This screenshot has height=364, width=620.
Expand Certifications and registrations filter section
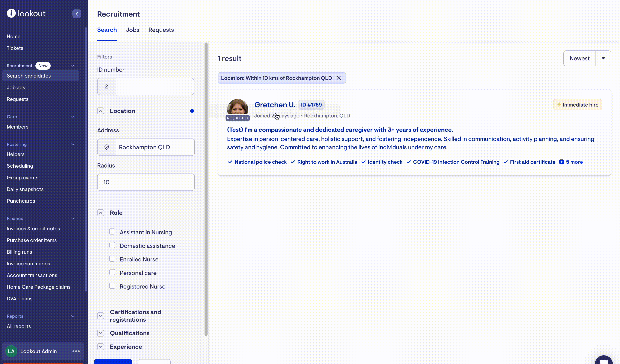[101, 316]
